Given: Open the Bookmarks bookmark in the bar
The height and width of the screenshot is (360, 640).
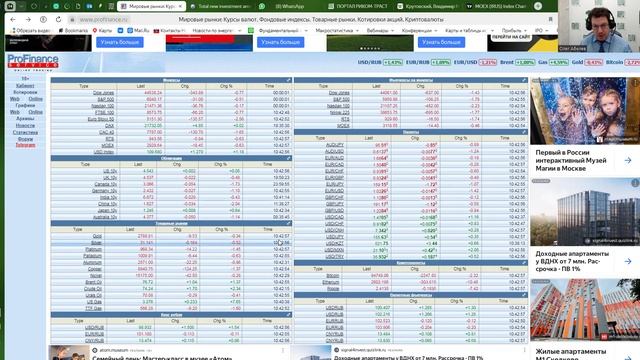Looking at the screenshot, I should click(x=73, y=31).
